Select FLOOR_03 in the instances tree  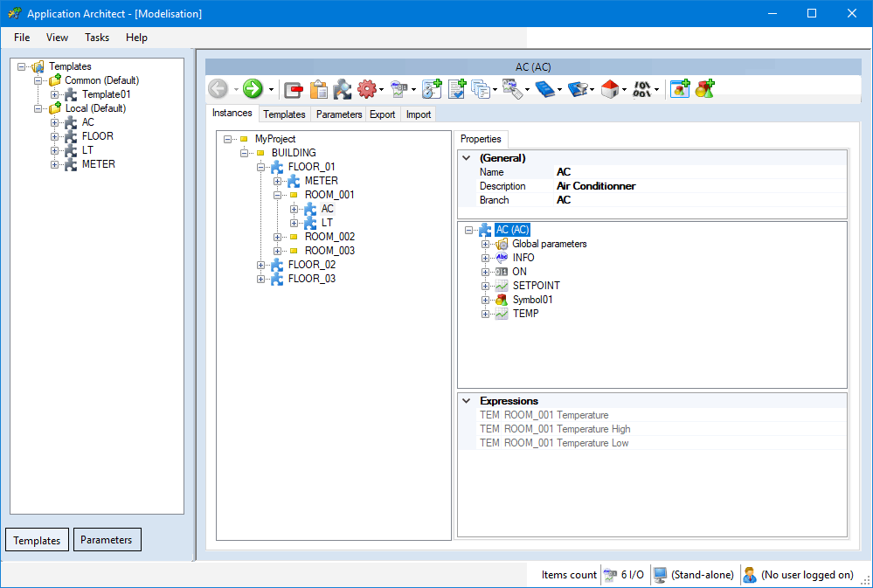point(312,279)
